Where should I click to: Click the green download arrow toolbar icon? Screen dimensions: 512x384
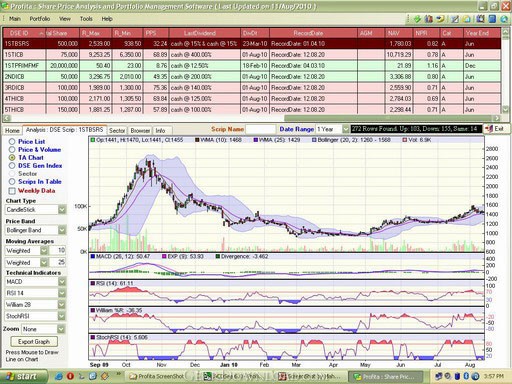[417, 19]
